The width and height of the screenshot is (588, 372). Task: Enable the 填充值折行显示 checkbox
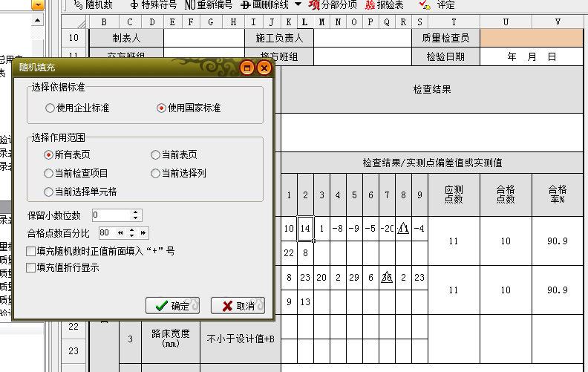[30, 267]
